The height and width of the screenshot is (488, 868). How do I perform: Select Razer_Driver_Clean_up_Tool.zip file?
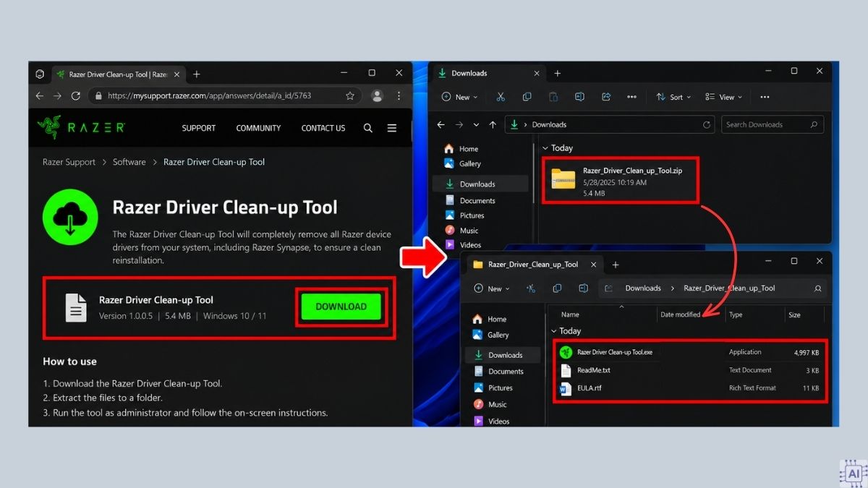620,181
